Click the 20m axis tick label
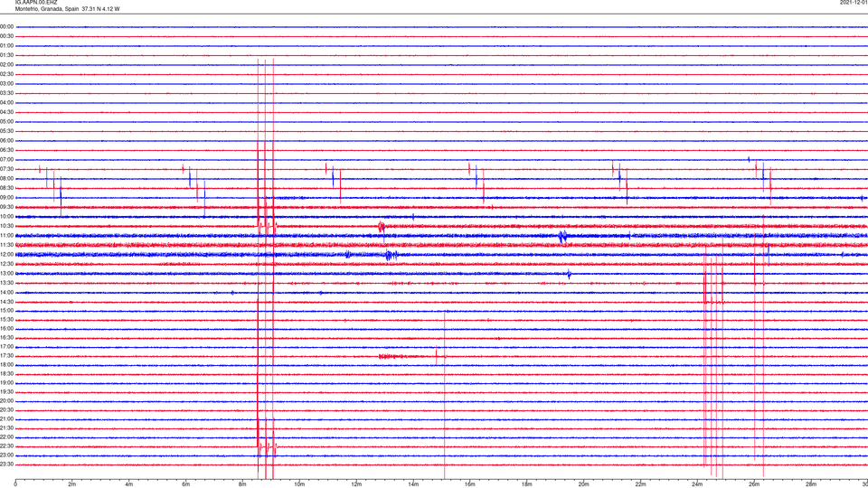This screenshot has width=868, height=488. (x=584, y=484)
